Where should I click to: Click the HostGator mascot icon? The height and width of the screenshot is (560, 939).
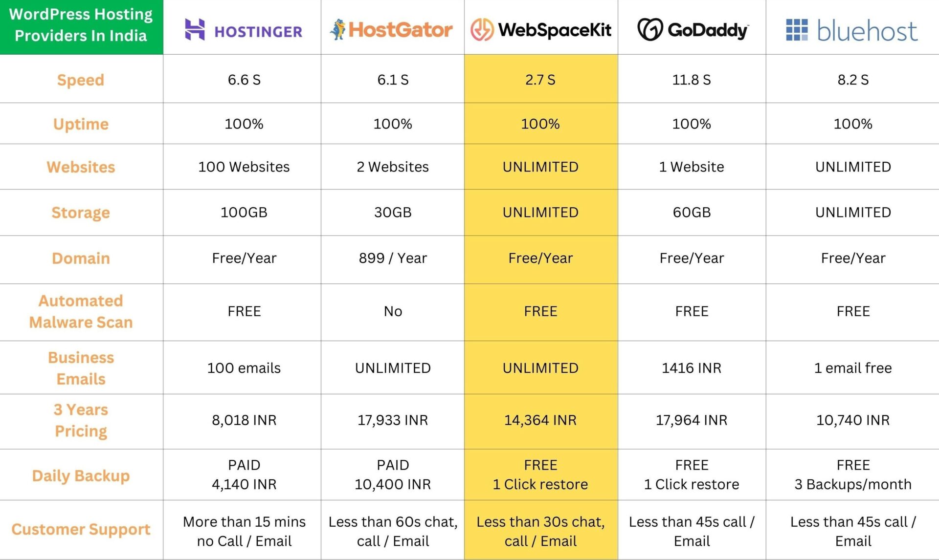[338, 29]
